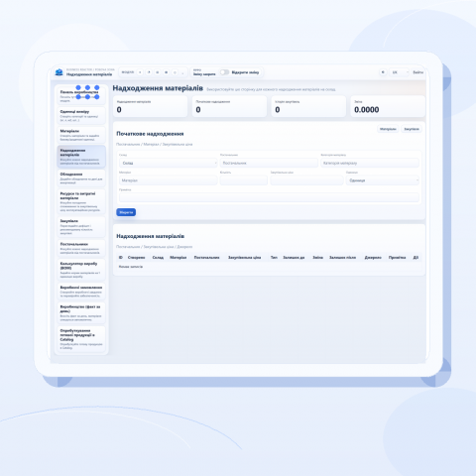Click the 'Тип' column header
Screen dimensions: 476x476
click(274, 258)
